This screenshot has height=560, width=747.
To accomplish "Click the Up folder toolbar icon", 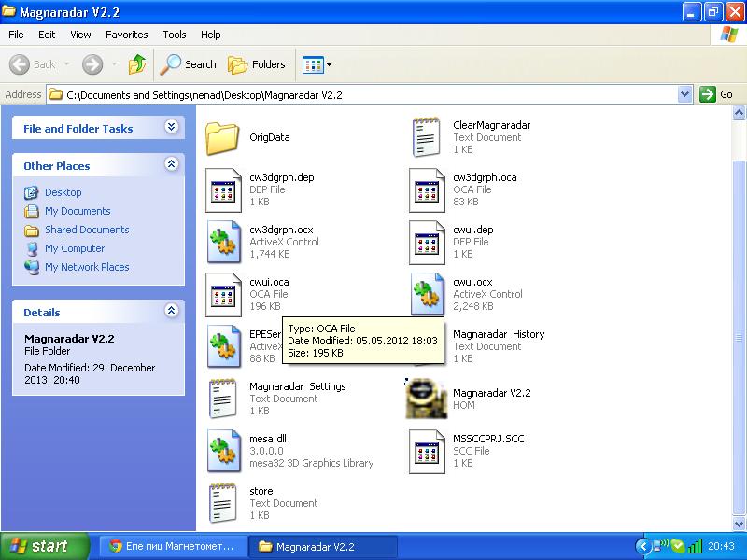I will (137, 64).
